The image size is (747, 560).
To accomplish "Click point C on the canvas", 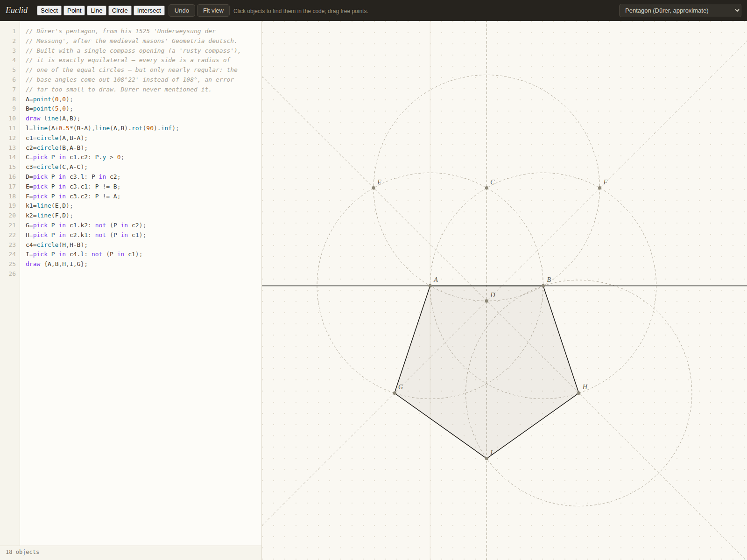I will point(486,188).
